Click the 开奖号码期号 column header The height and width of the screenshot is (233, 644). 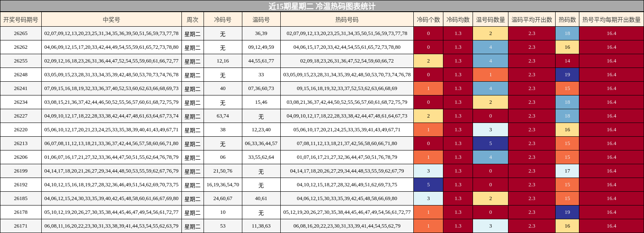click(x=21, y=20)
